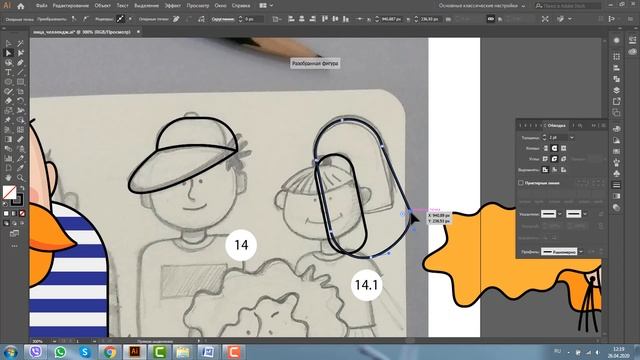
Task: Open the Symbols panel icon in right dock
Action: click(x=617, y=173)
